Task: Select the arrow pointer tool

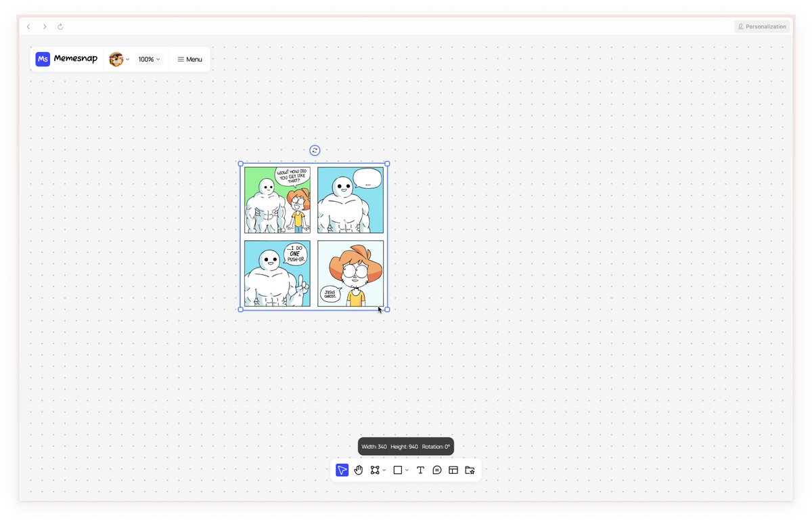Action: pyautogui.click(x=342, y=470)
